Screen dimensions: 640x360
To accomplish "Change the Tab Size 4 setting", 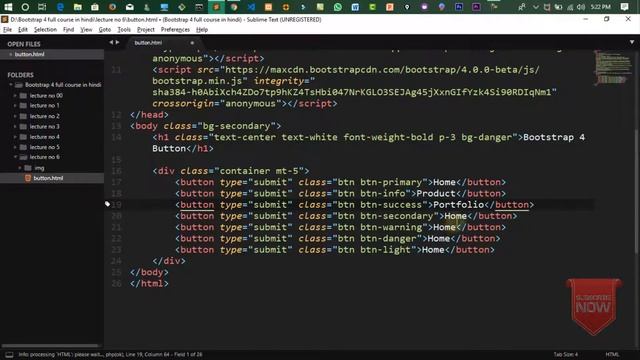I will pos(566,354).
